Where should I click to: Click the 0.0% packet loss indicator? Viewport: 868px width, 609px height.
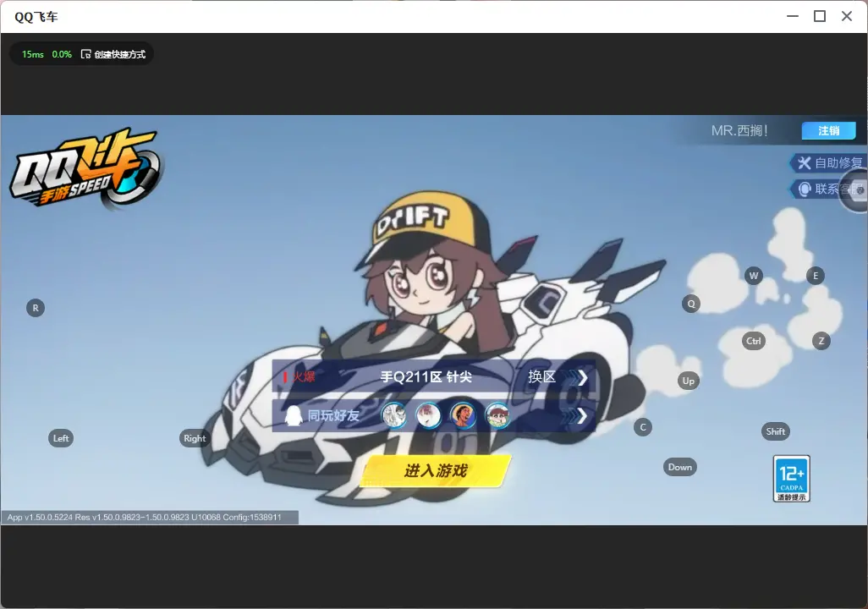(62, 54)
